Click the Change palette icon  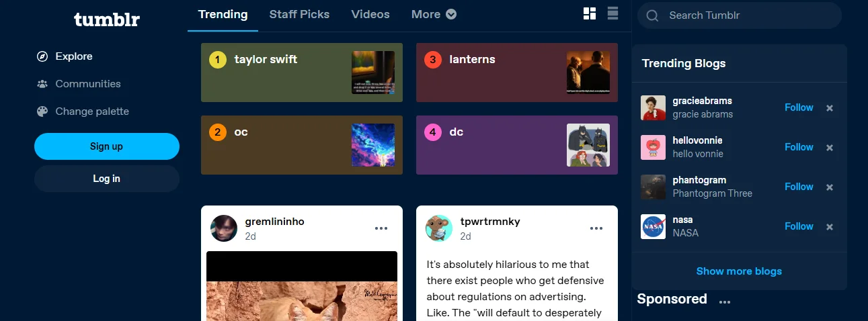(42, 111)
